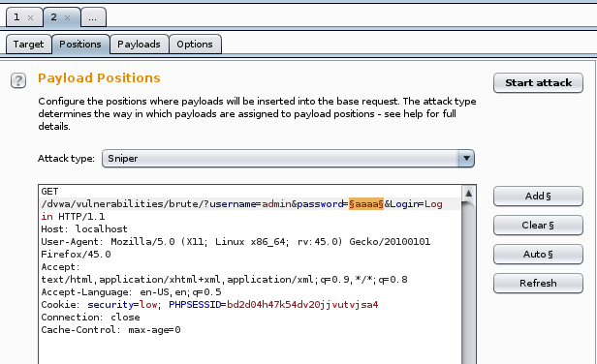This screenshot has width=597, height=364.
Task: Click the text/html accept value line
Action: tap(224, 280)
